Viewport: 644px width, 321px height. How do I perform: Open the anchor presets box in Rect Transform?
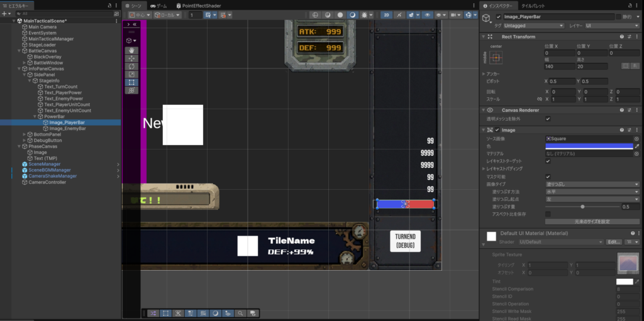coord(496,58)
